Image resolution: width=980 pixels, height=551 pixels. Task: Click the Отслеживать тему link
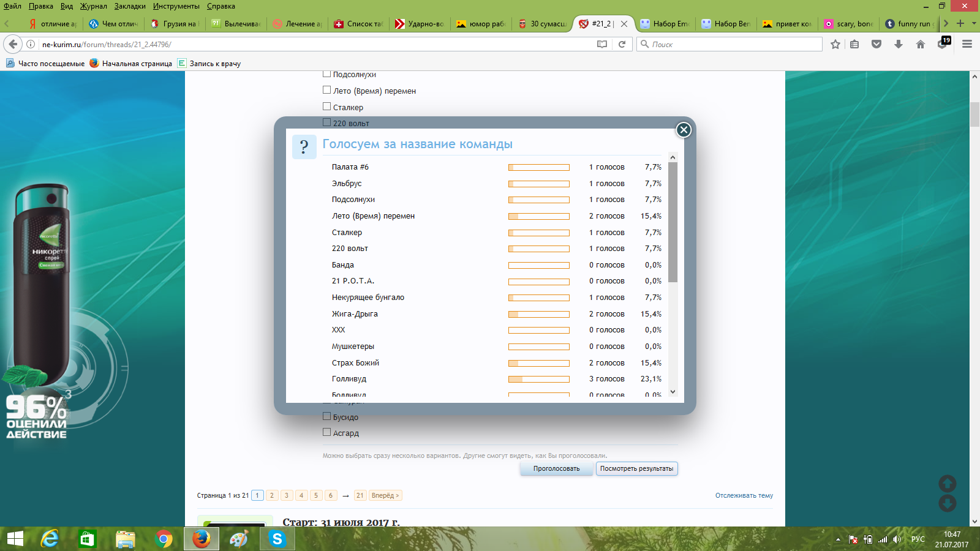coord(744,495)
